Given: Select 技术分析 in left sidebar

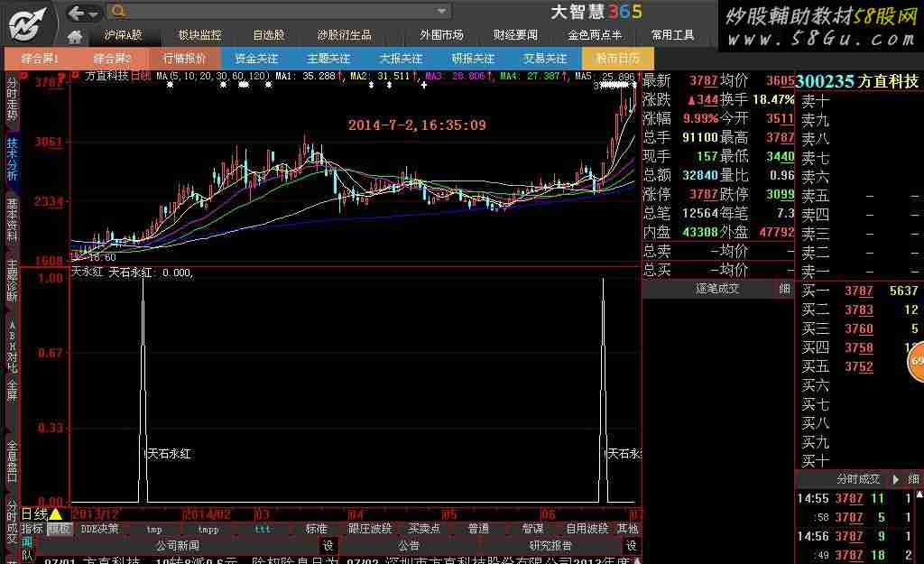Looking at the screenshot, I should point(12,159).
